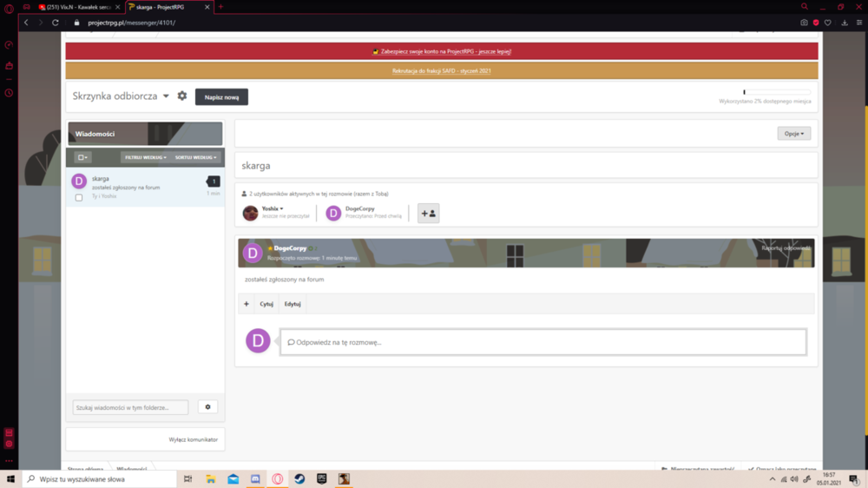The image size is (868, 488).
Task: Open the messenger settings gear icon
Action: tap(182, 96)
